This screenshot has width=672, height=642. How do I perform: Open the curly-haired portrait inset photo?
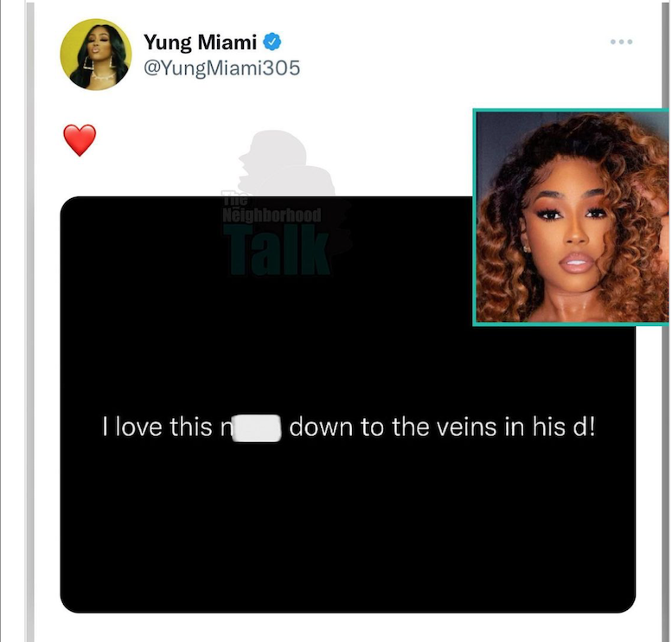click(x=573, y=217)
